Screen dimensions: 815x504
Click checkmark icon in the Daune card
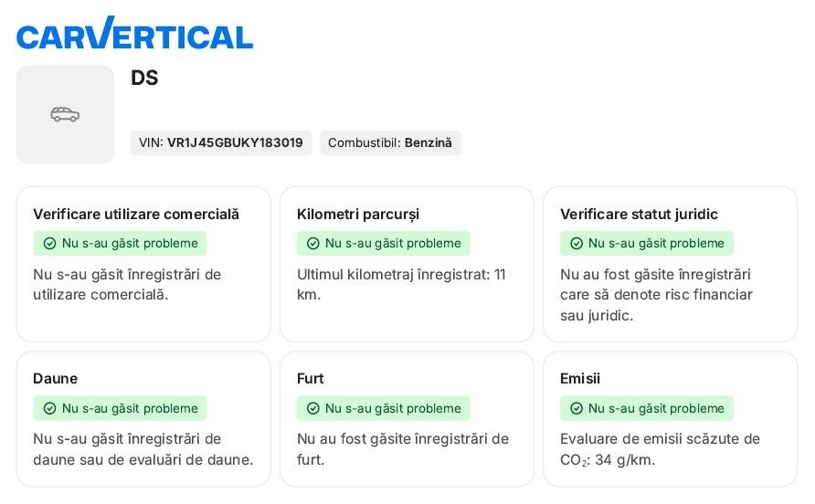tap(49, 408)
